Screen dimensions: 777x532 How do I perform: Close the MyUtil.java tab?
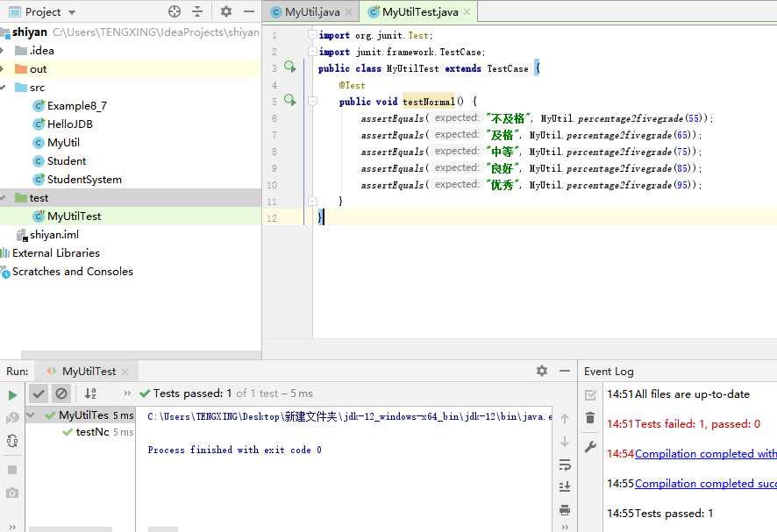pyautogui.click(x=349, y=12)
